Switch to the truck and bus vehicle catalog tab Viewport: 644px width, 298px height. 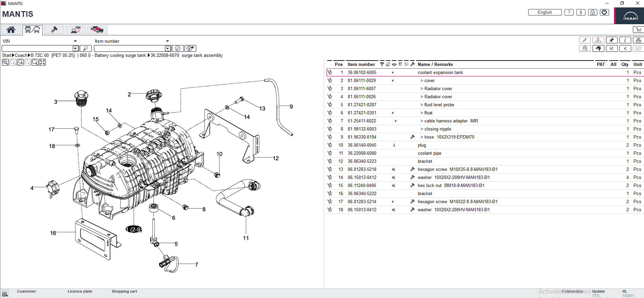pos(32,30)
